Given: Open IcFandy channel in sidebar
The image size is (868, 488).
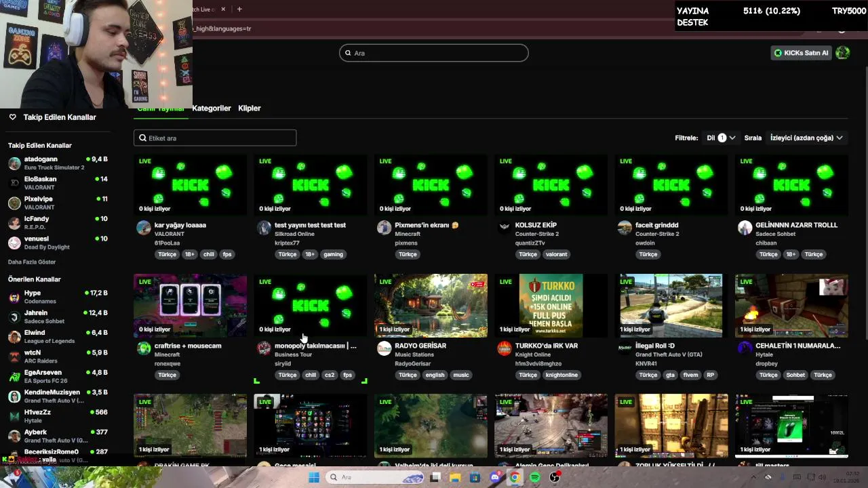Looking at the screenshot, I should click(x=58, y=222).
